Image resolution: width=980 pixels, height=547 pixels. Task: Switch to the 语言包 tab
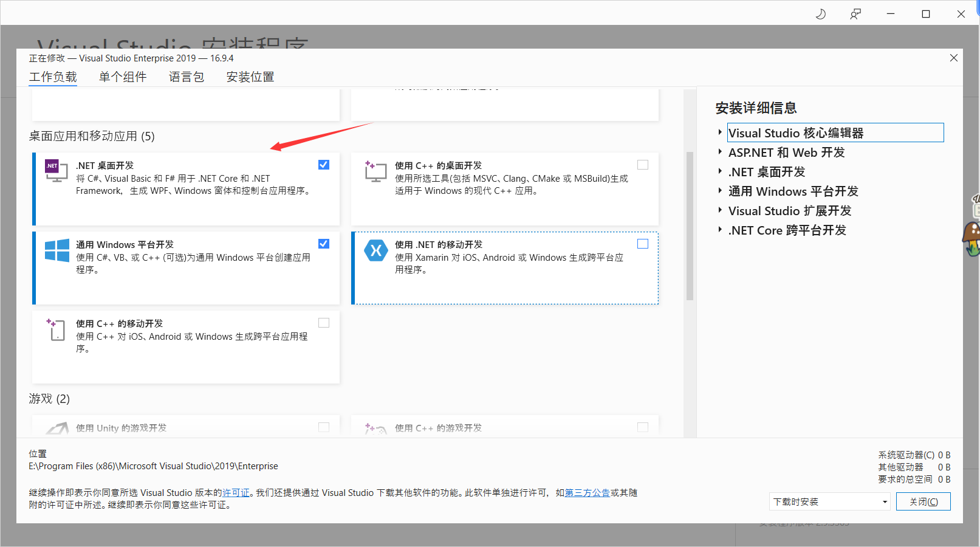tap(187, 77)
